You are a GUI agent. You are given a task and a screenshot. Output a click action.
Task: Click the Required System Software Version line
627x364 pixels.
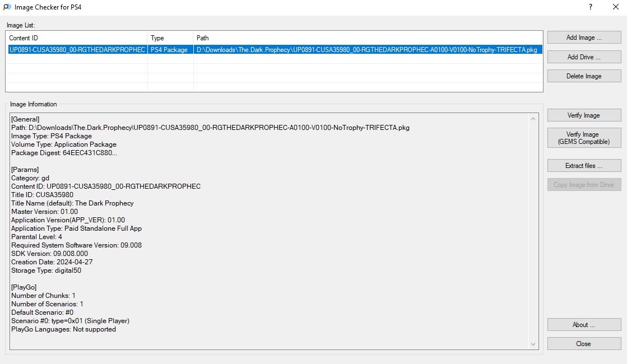76,245
